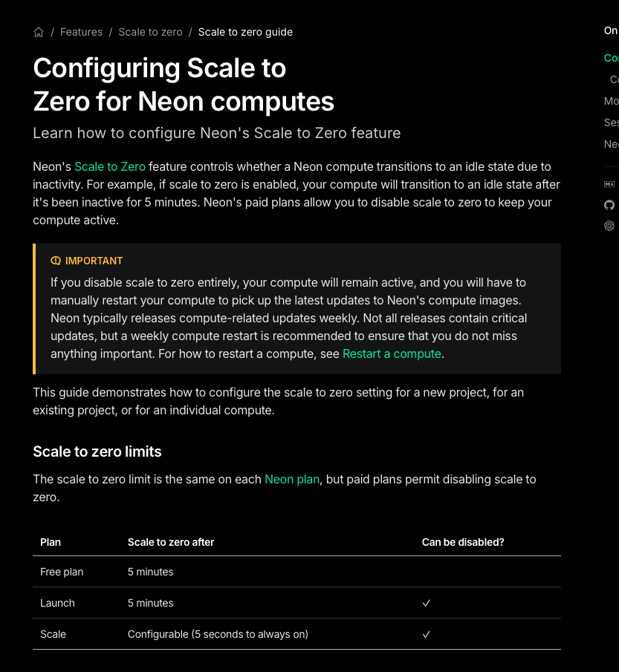Open the Restart a compute link

[x=392, y=354]
